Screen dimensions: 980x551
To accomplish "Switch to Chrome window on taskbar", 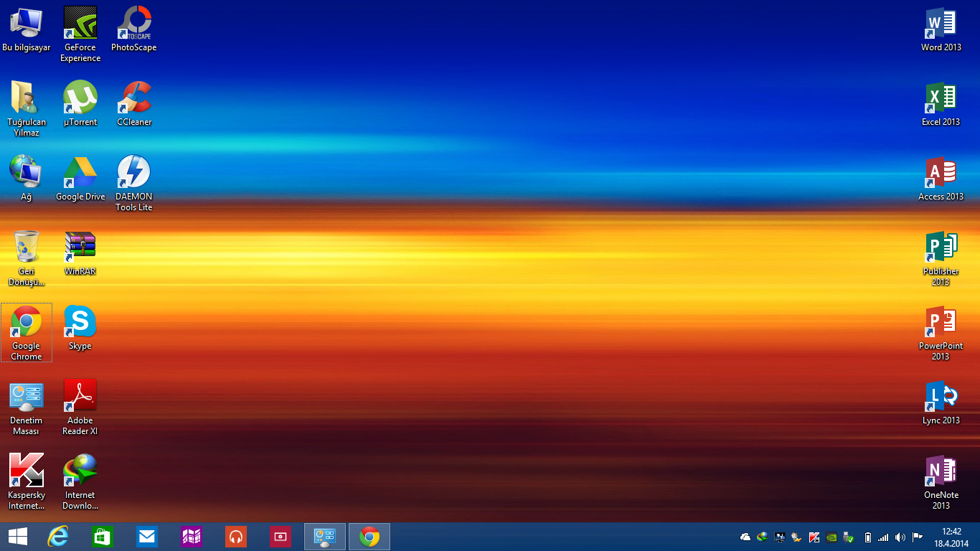I will point(369,537).
